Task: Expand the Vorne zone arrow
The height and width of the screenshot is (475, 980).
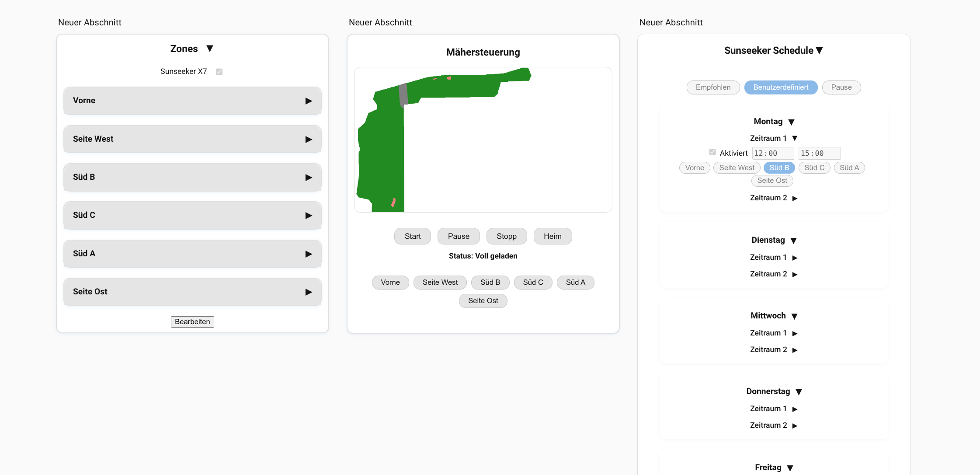Action: [x=309, y=101]
